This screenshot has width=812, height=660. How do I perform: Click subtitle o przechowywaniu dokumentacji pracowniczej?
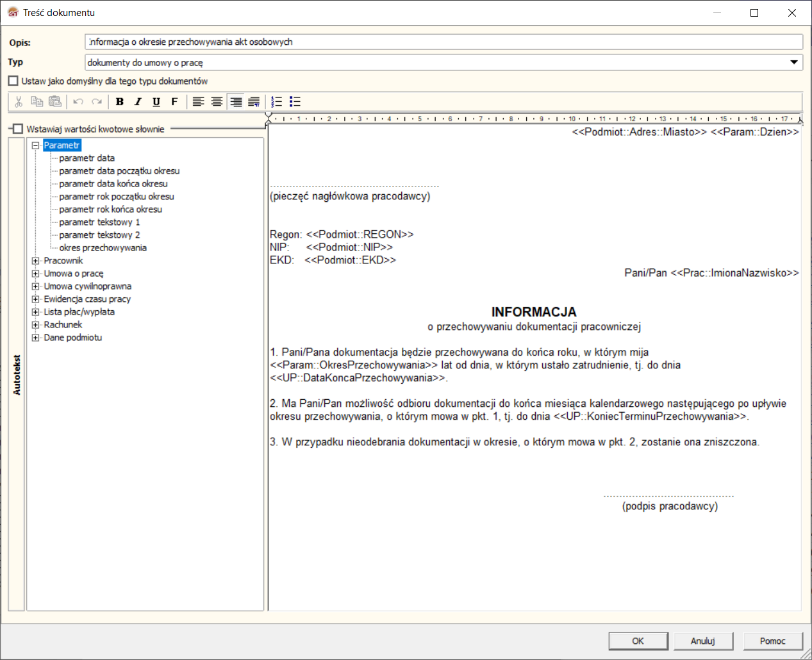(534, 327)
